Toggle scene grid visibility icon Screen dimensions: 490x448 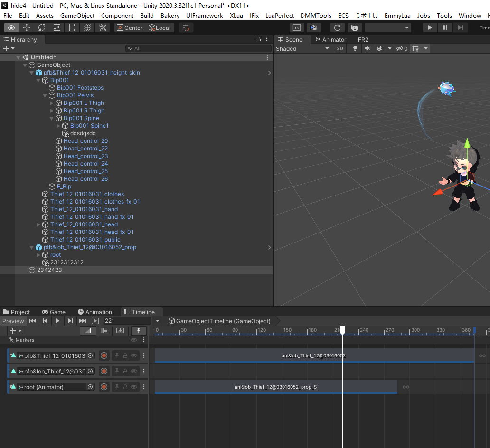coord(415,48)
